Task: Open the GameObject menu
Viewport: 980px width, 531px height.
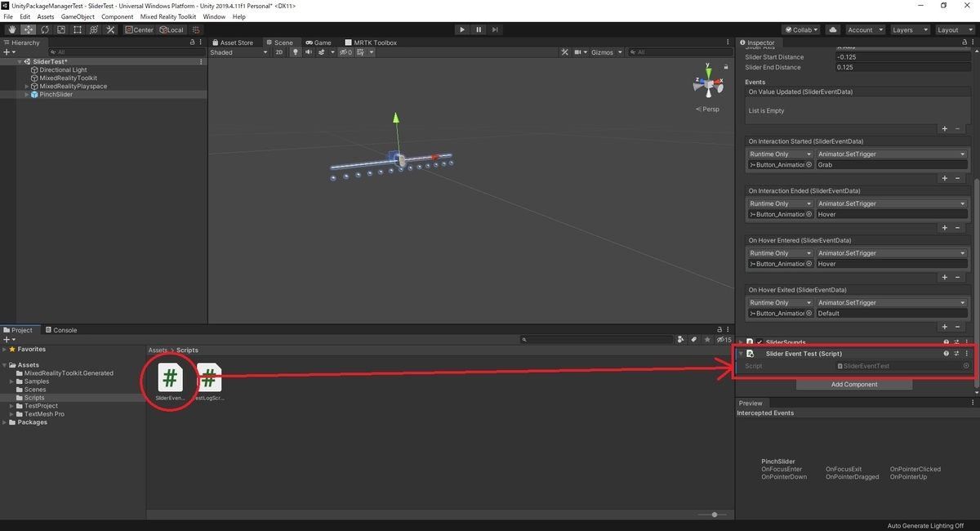Action: (x=78, y=16)
